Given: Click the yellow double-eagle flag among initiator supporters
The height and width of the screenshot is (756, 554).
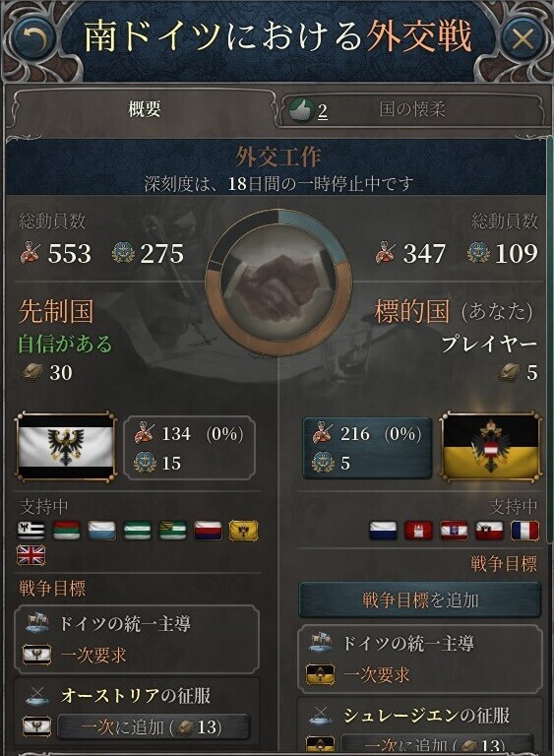Looking at the screenshot, I should pos(243,531).
